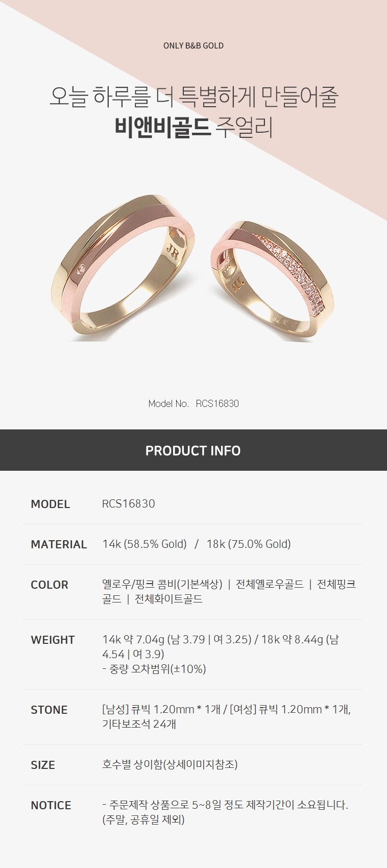Image resolution: width=387 pixels, height=868 pixels.
Task: Select the WEIGHT row label
Action: click(x=53, y=640)
